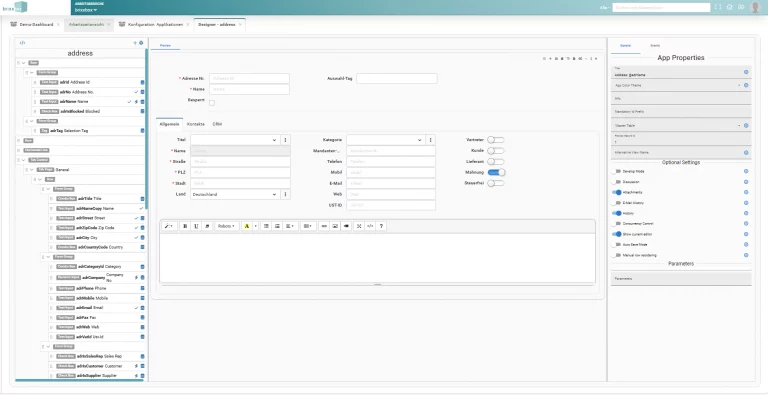Delete the adrIsBlocked Blocked tree row
Image resolution: width=768 pixels, height=395 pixels.
[143, 111]
